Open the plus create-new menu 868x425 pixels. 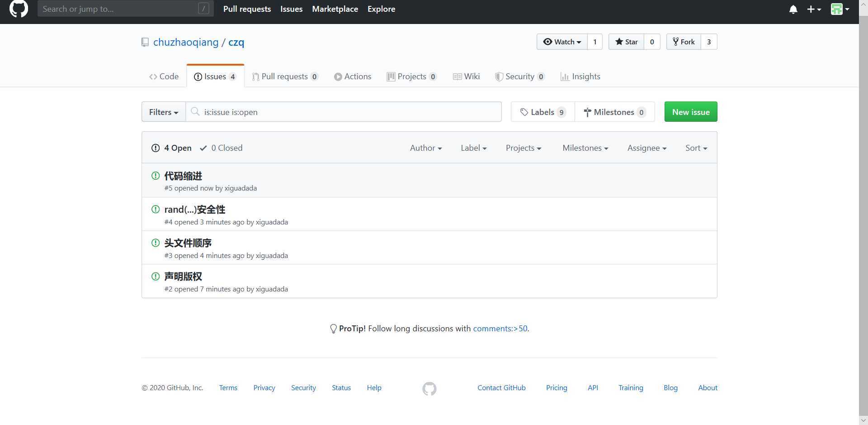coord(814,9)
